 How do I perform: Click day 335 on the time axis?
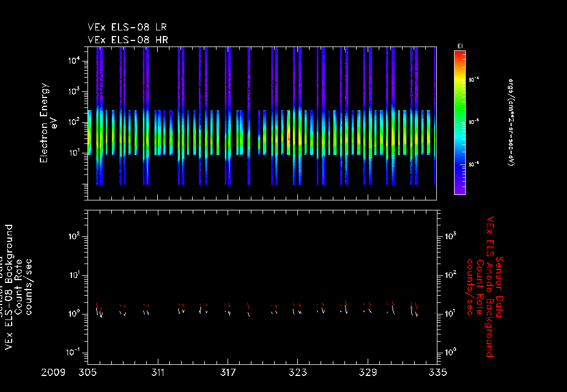click(437, 372)
